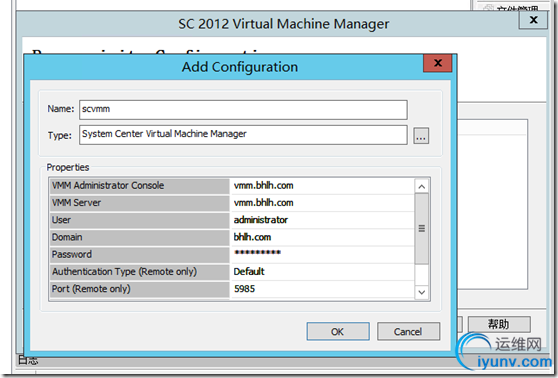Click the properties list scrollbar thumb

[422, 229]
